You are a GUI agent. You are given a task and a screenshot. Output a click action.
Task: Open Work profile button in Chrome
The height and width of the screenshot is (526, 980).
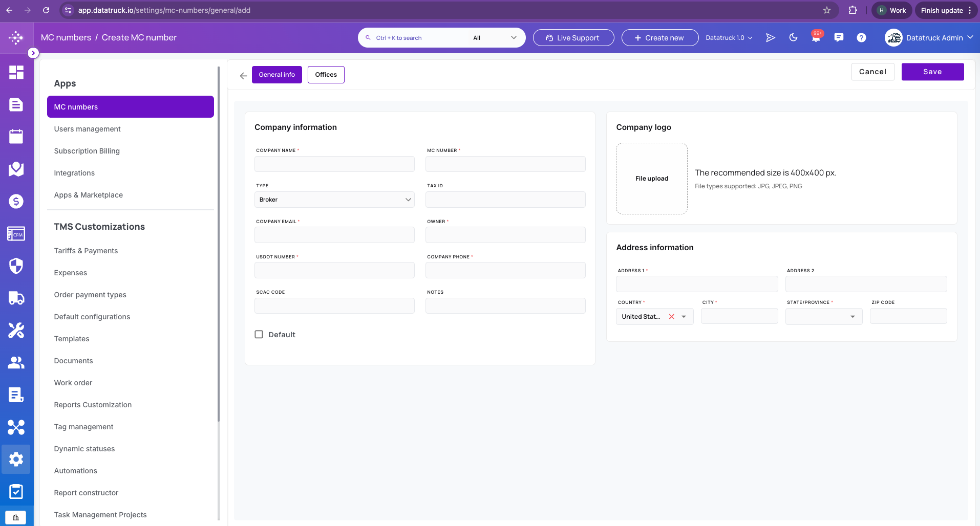(891, 10)
